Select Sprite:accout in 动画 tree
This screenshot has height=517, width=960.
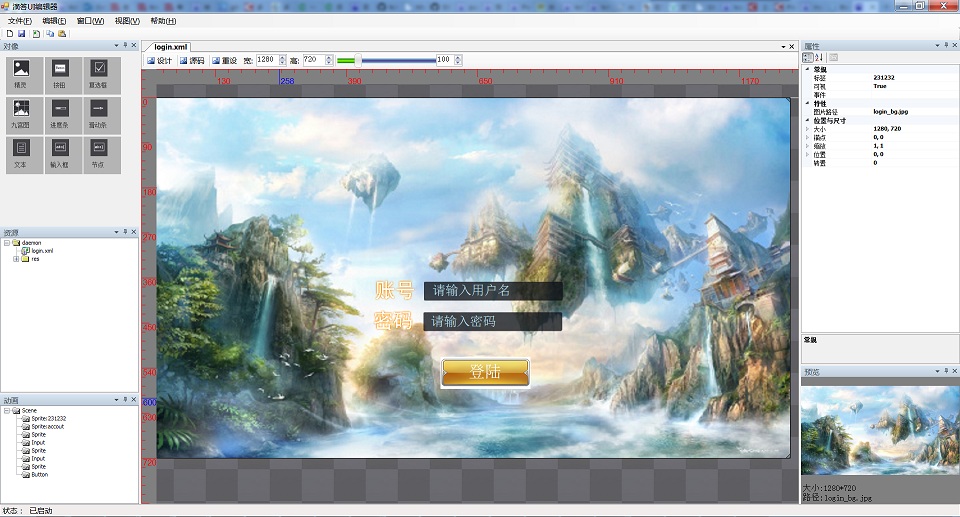(x=47, y=426)
